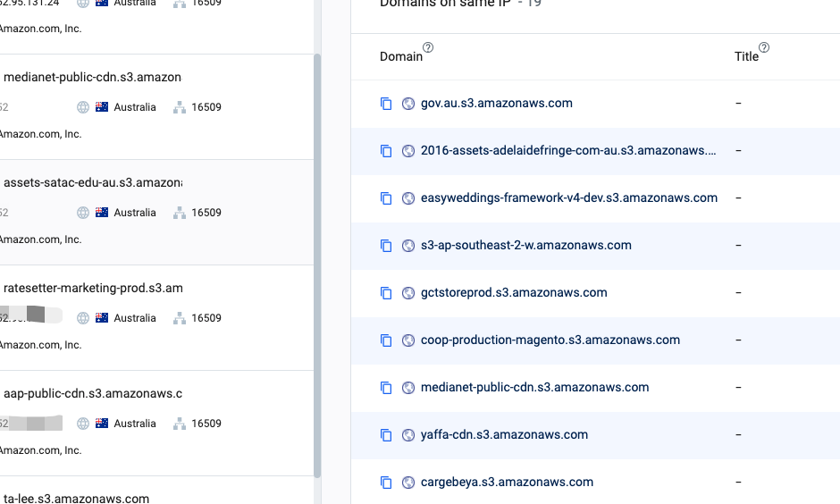Click globe icon beside yaffa-cdn
840x504 pixels.
click(x=408, y=435)
